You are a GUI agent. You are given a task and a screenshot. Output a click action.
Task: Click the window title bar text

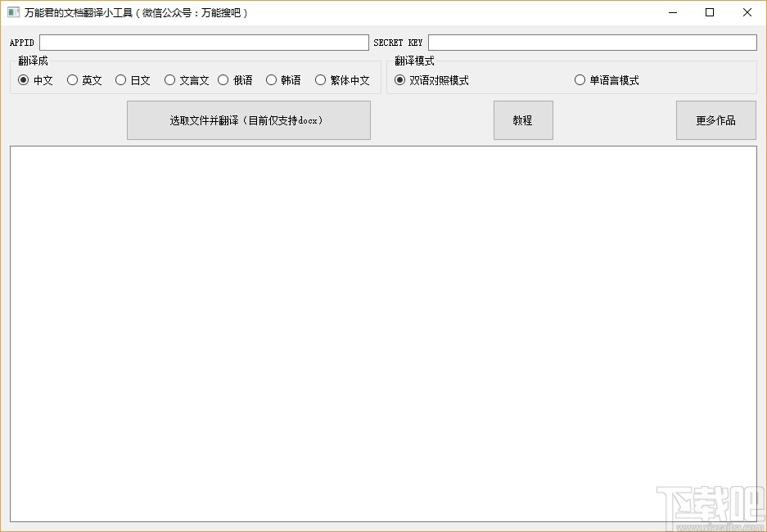coord(133,12)
